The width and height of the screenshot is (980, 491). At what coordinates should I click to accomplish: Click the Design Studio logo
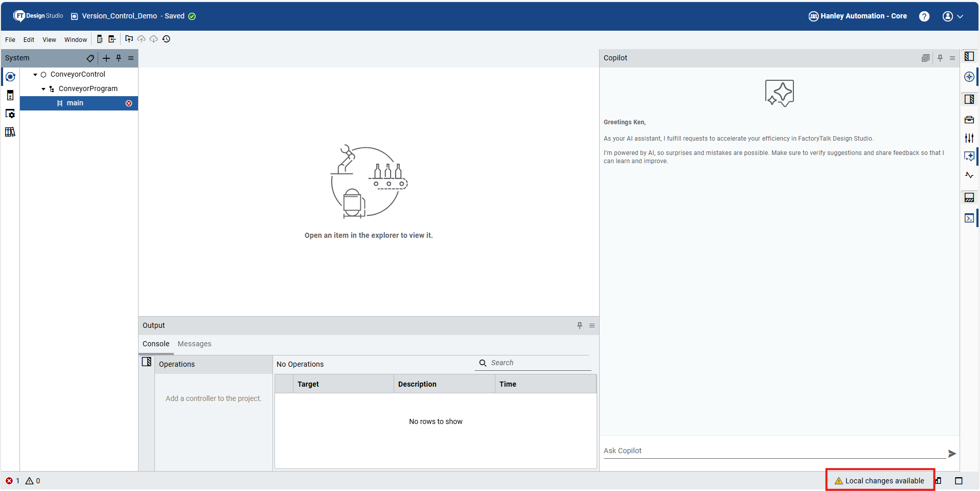pos(38,16)
